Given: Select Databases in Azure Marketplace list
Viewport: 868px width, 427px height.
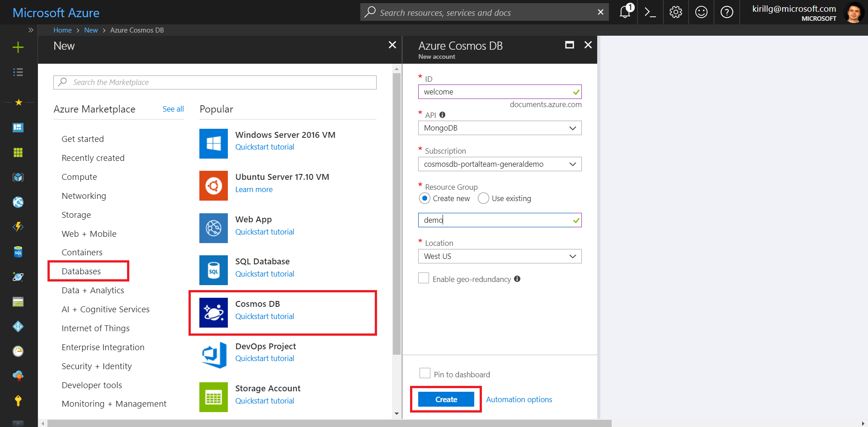Looking at the screenshot, I should pos(81,271).
